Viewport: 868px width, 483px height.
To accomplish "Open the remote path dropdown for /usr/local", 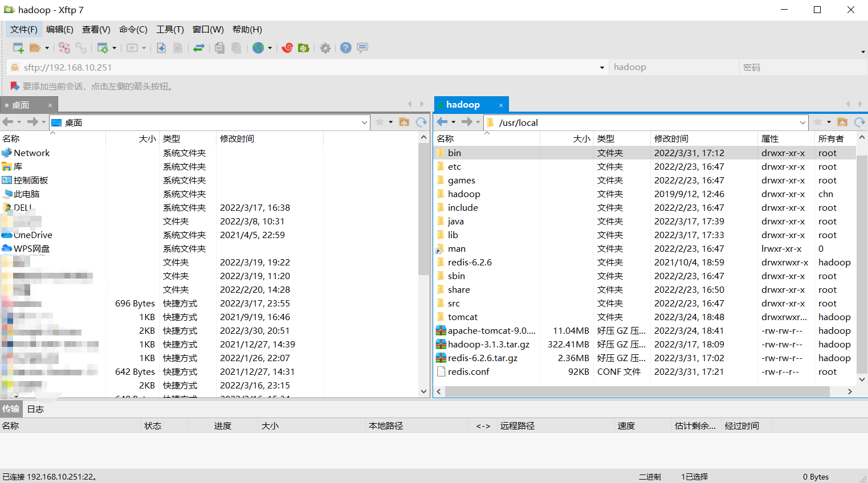I will click(802, 122).
